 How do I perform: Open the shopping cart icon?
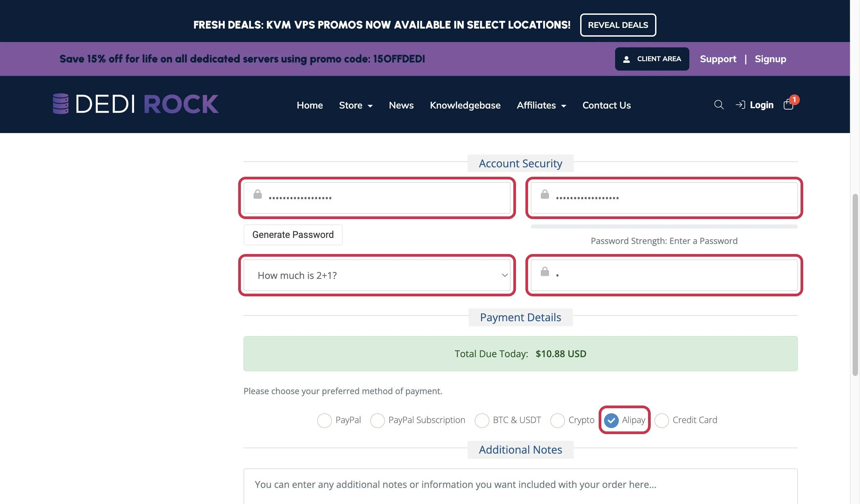pyautogui.click(x=788, y=104)
